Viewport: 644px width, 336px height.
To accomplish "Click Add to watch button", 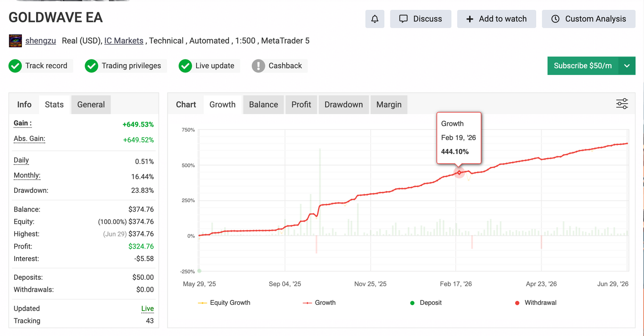I will [496, 19].
